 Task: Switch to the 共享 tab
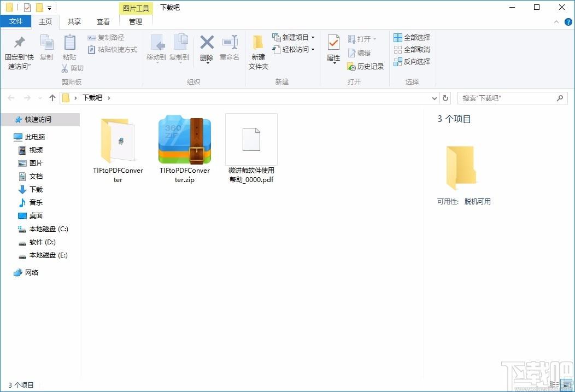coord(74,22)
